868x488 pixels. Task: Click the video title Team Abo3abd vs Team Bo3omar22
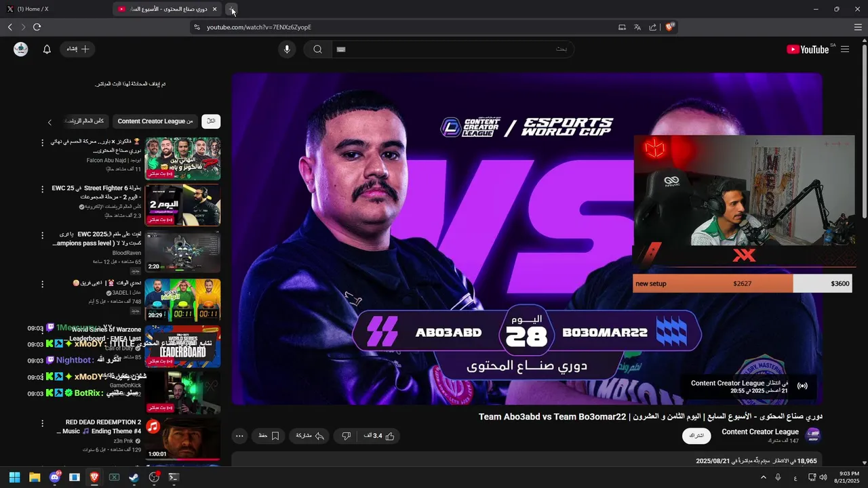click(x=650, y=417)
